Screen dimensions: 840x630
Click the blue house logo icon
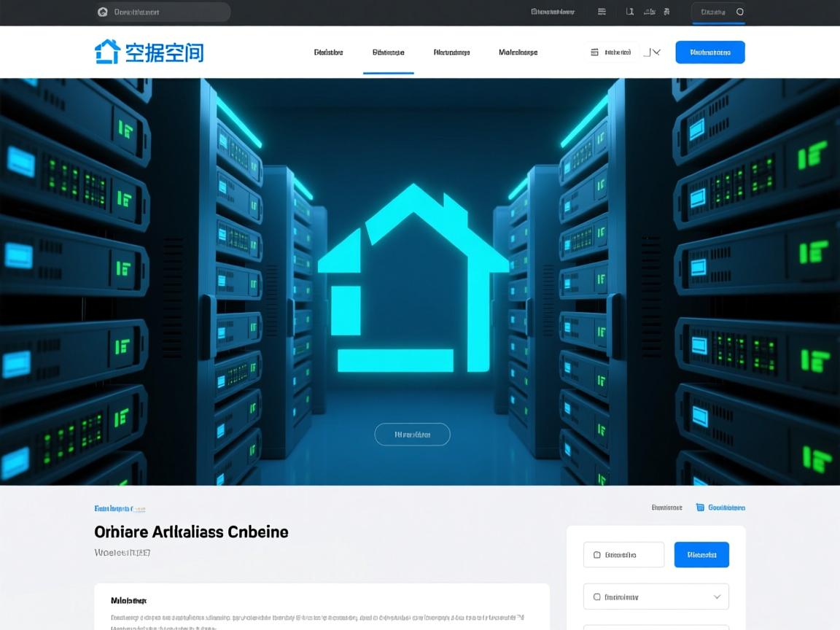(x=107, y=52)
